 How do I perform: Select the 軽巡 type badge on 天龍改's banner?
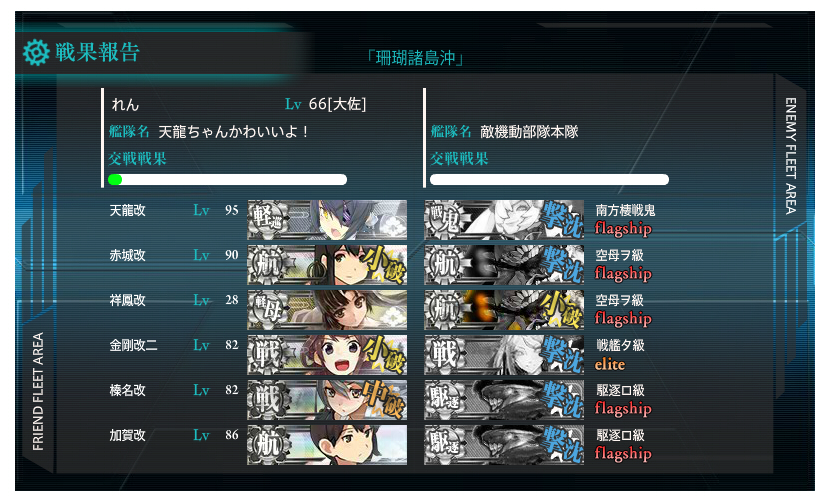point(268,218)
